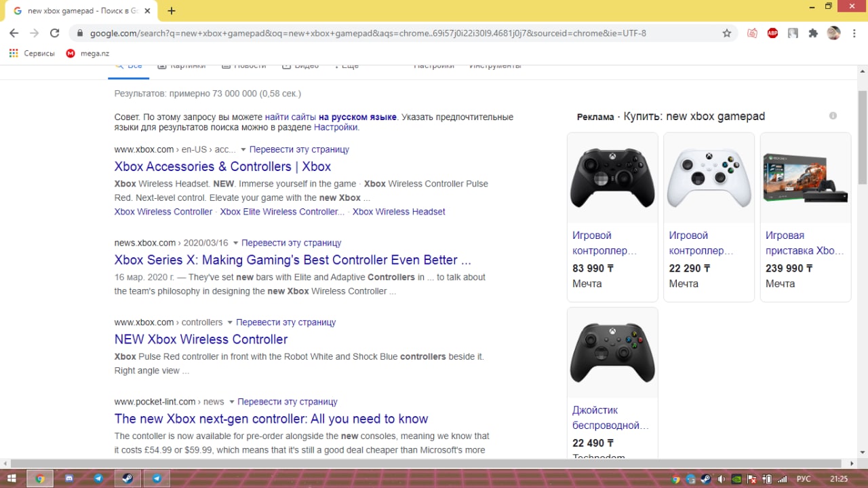Click the Steam icon in system tray

pos(705,478)
